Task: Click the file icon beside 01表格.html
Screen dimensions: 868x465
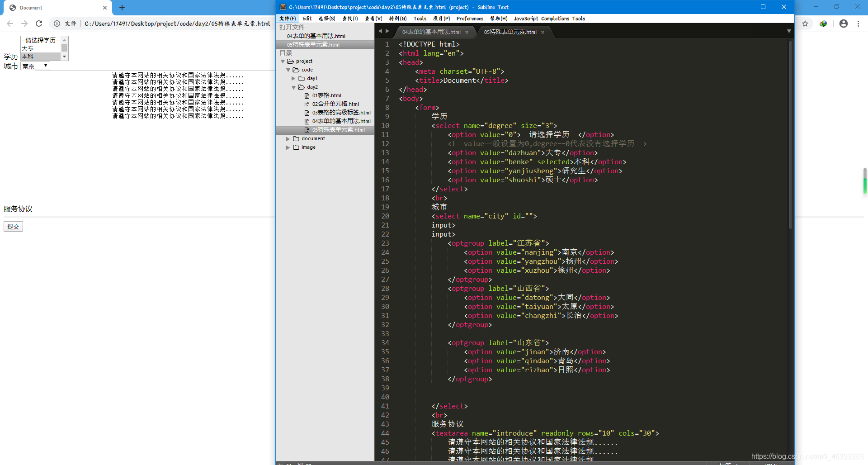Action: 307,96
